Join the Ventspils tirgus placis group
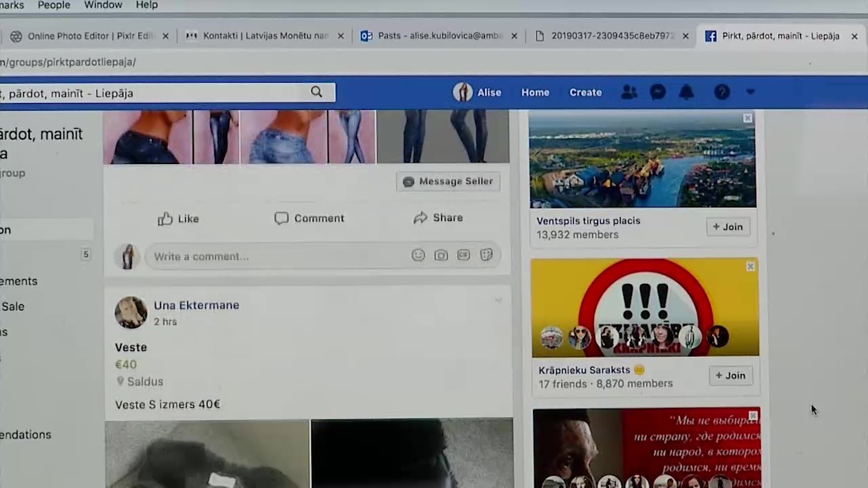This screenshot has width=868, height=488. 728,227
